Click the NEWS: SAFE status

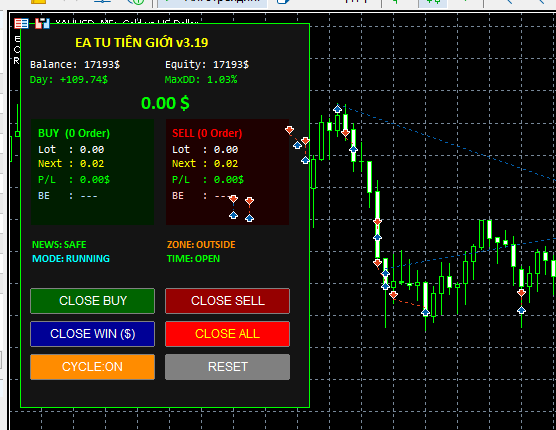click(59, 245)
